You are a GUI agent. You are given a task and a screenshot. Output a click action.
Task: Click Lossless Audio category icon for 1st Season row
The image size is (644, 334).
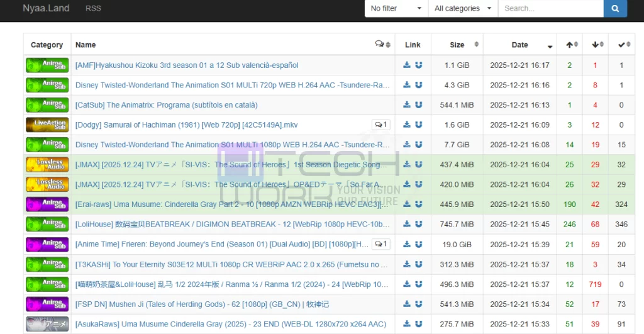tap(47, 164)
